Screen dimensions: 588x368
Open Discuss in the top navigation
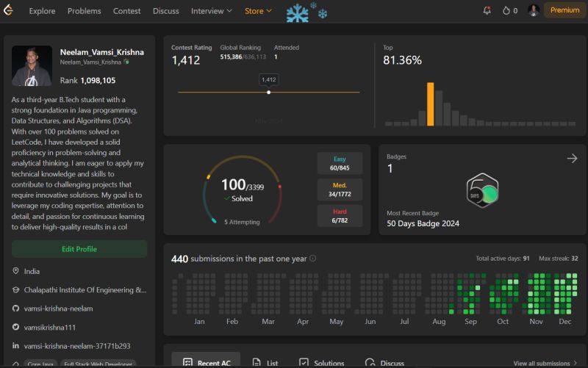tap(166, 11)
